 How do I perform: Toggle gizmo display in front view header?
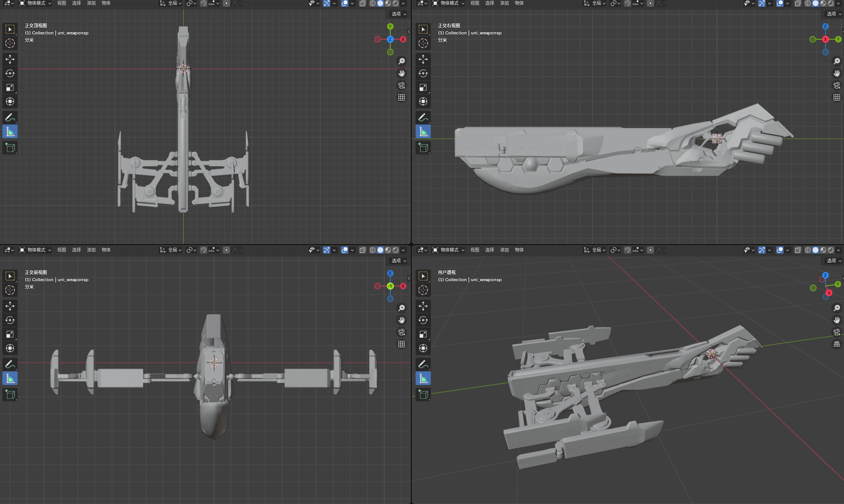tap(327, 250)
